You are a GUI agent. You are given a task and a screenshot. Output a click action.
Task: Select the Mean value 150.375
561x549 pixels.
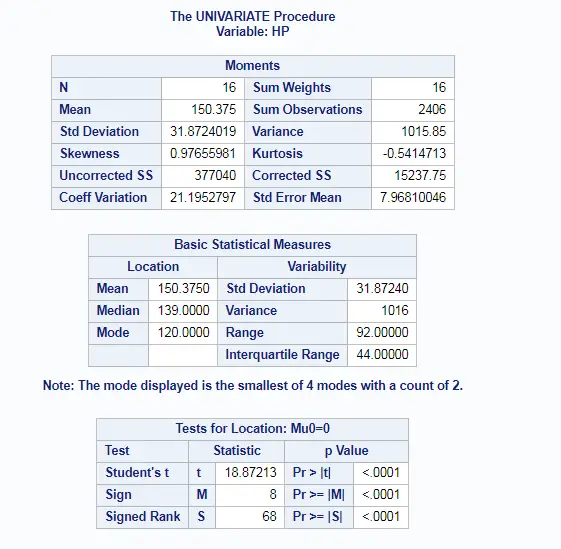point(214,110)
